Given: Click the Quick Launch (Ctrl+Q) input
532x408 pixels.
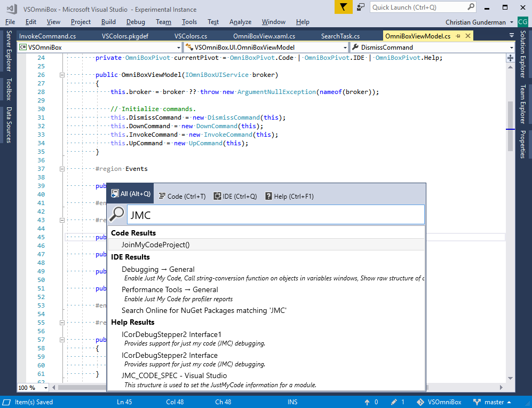Looking at the screenshot, I should [x=419, y=7].
